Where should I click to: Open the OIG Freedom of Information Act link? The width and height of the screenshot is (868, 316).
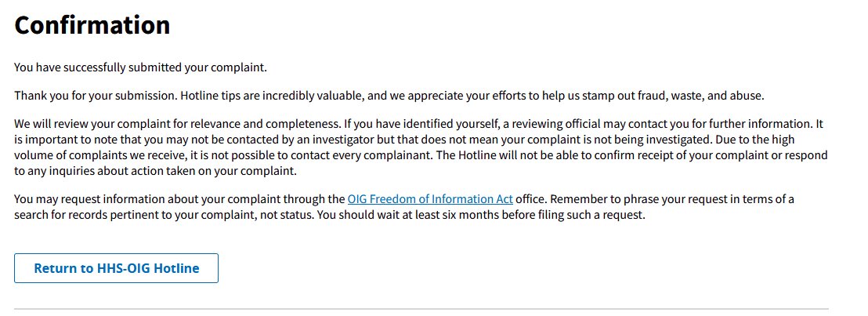coord(430,199)
